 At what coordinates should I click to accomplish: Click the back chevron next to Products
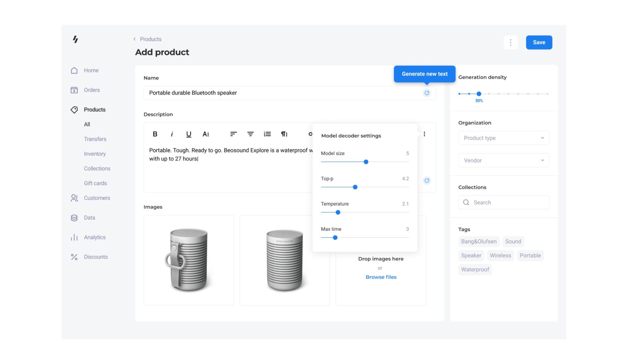(135, 39)
